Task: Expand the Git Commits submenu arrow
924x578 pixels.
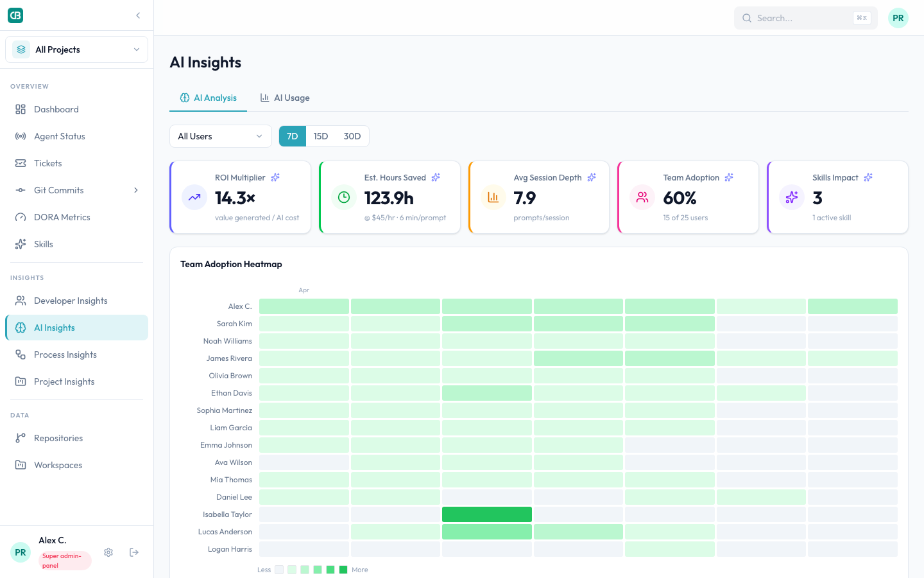Action: (x=136, y=190)
